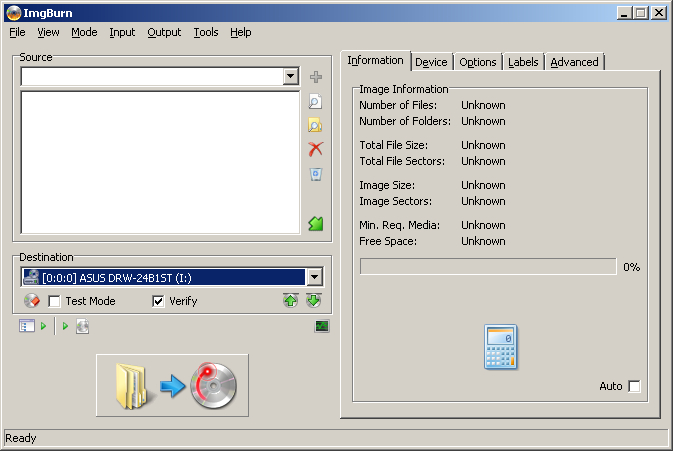The height and width of the screenshot is (451, 673).
Task: Click the image size progress bar
Action: 488,266
